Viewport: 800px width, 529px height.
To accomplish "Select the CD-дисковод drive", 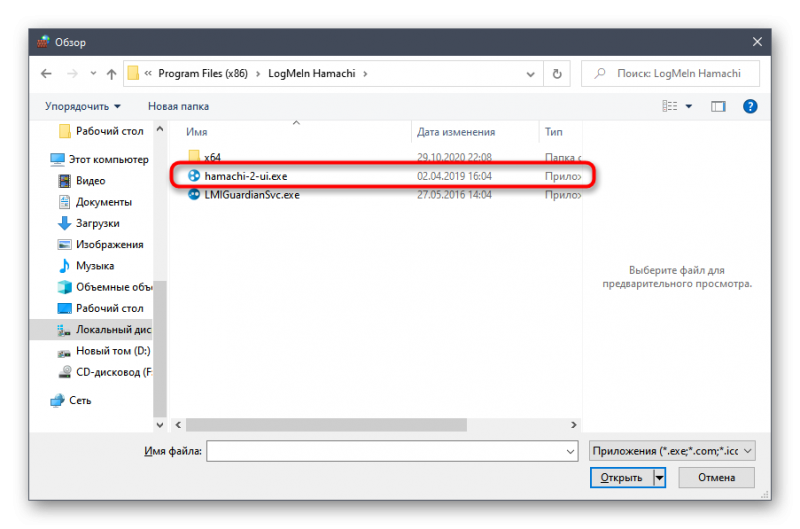I will click(105, 372).
